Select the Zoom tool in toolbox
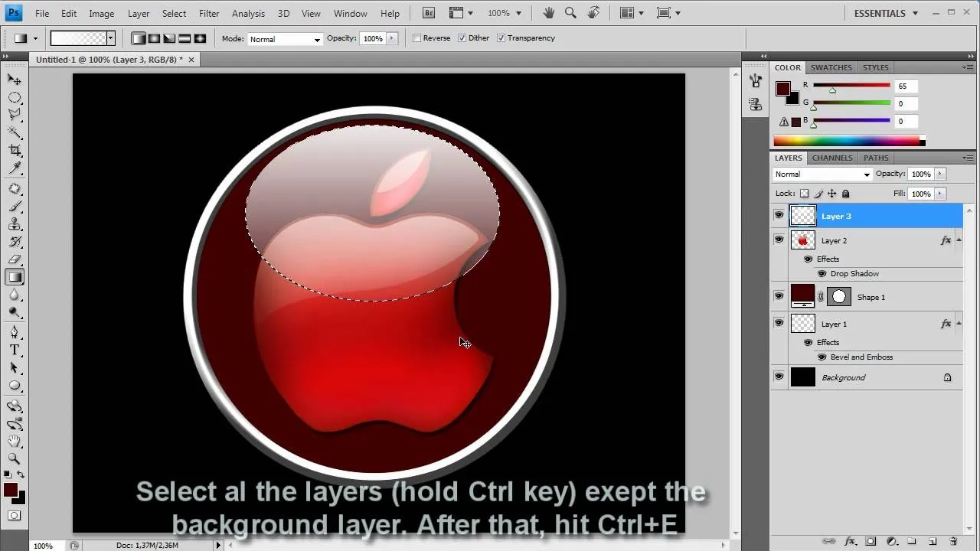 click(x=15, y=458)
